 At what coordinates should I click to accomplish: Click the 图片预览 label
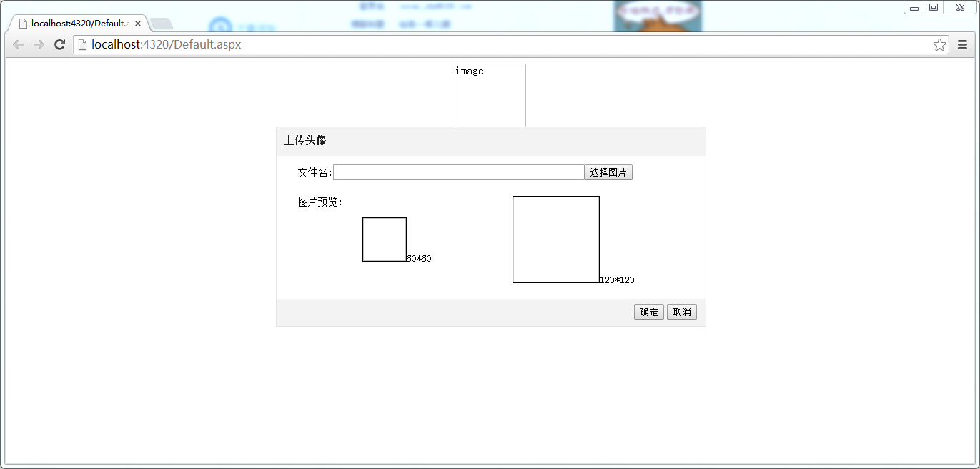[320, 202]
